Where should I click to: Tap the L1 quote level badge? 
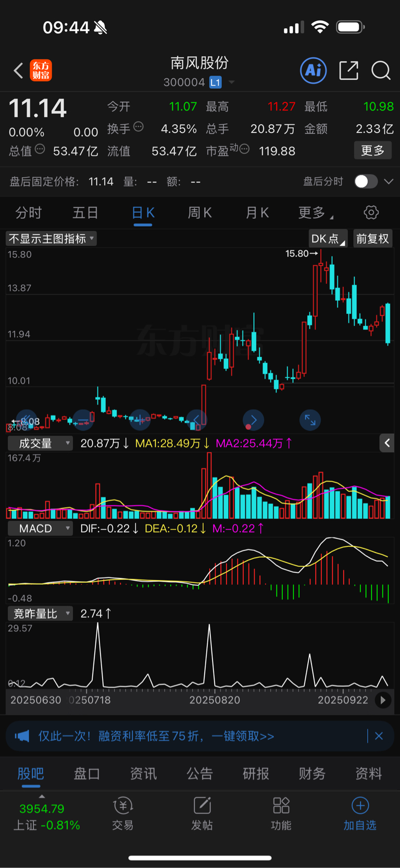coord(215,82)
